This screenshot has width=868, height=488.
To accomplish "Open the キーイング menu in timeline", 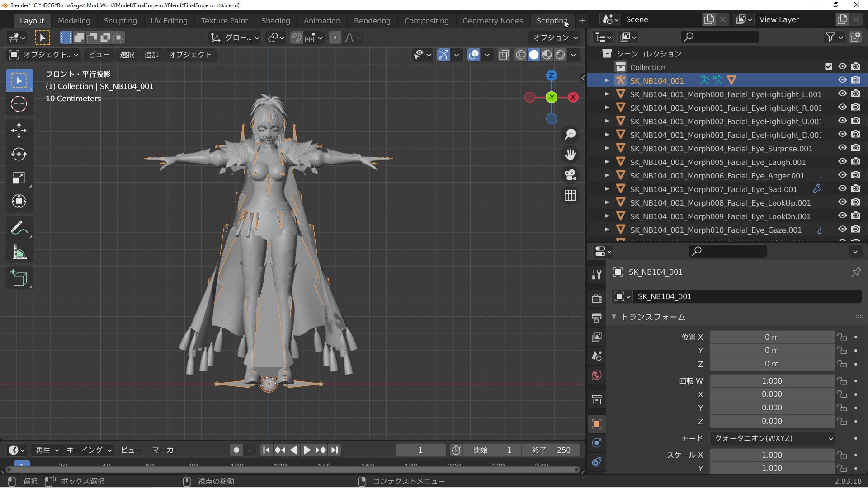I will [89, 450].
